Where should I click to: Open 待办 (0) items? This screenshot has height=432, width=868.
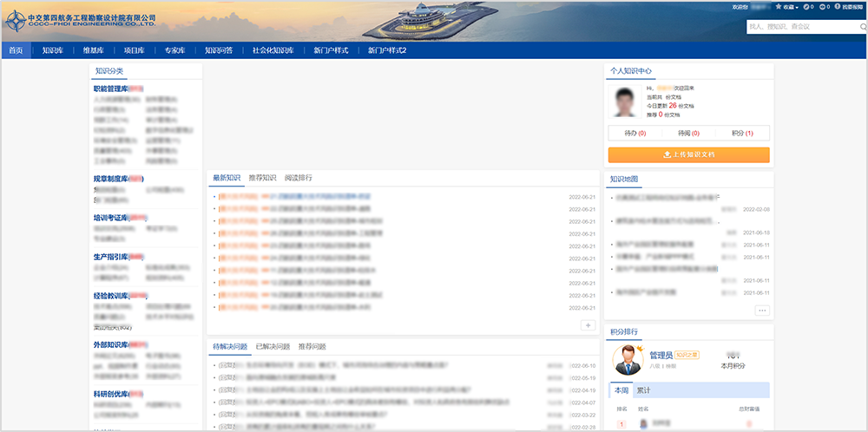pos(635,134)
